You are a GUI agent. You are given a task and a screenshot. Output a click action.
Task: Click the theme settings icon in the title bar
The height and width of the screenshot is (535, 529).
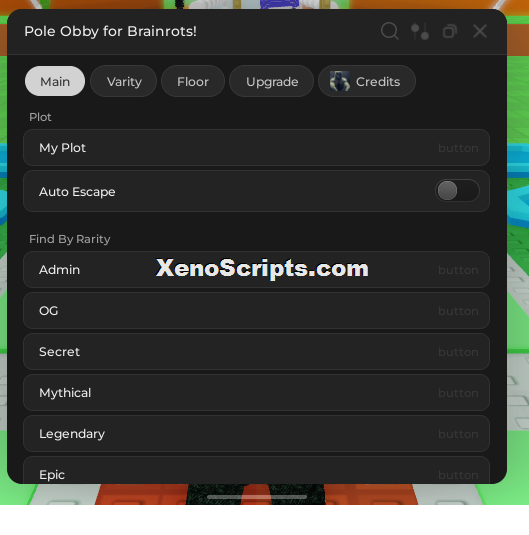click(420, 32)
